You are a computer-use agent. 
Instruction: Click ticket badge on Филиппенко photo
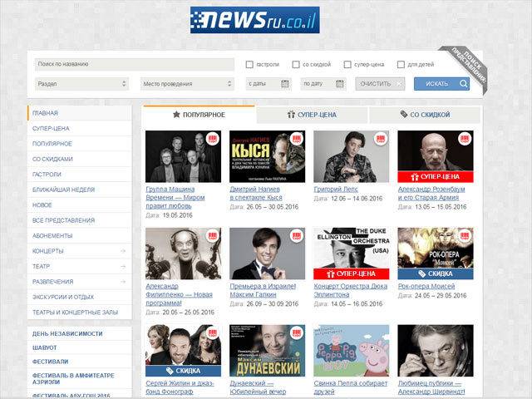pos(213,236)
